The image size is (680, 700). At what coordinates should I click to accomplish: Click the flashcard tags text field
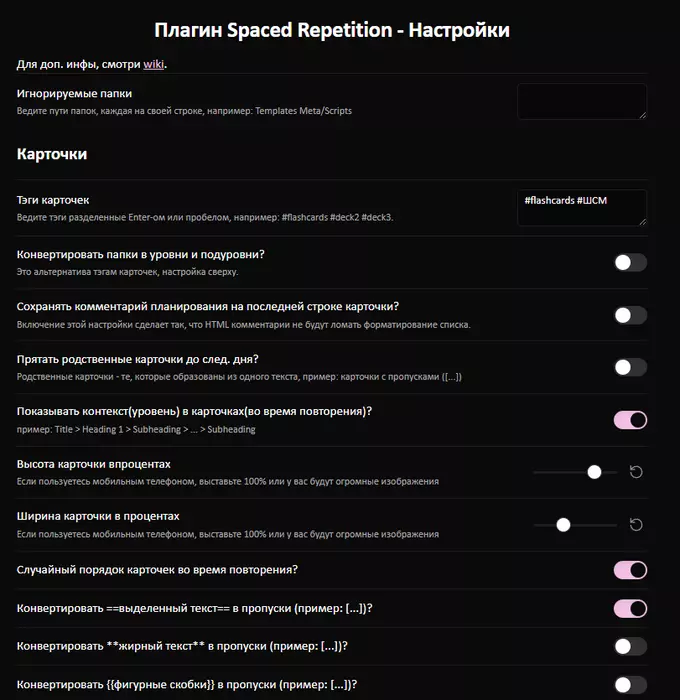click(x=580, y=207)
